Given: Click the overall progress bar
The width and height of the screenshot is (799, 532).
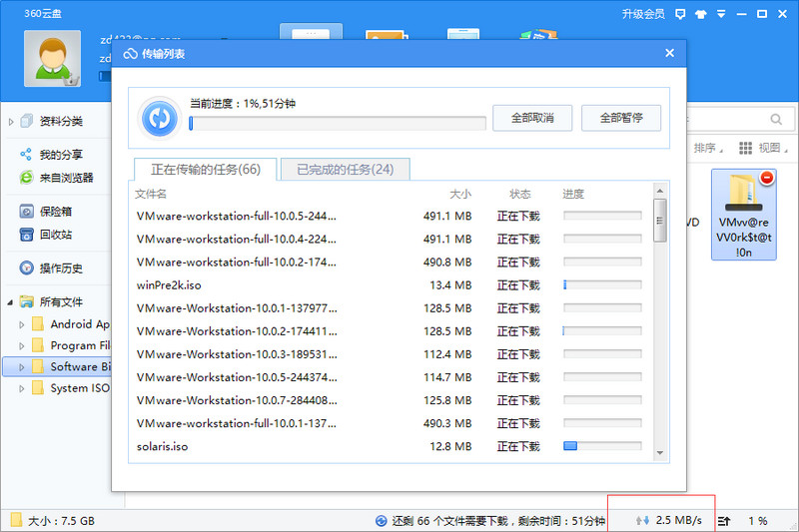Looking at the screenshot, I should coord(337,123).
